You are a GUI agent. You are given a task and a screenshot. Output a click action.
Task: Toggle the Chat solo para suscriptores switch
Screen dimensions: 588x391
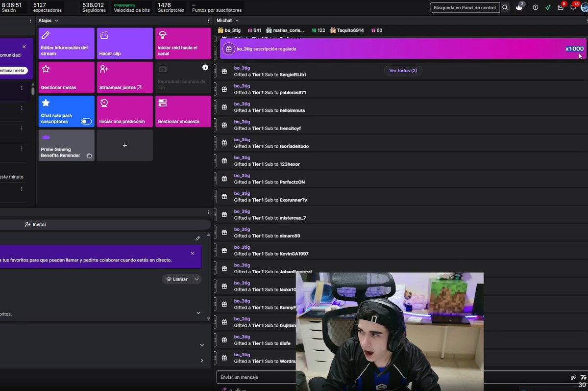click(86, 121)
